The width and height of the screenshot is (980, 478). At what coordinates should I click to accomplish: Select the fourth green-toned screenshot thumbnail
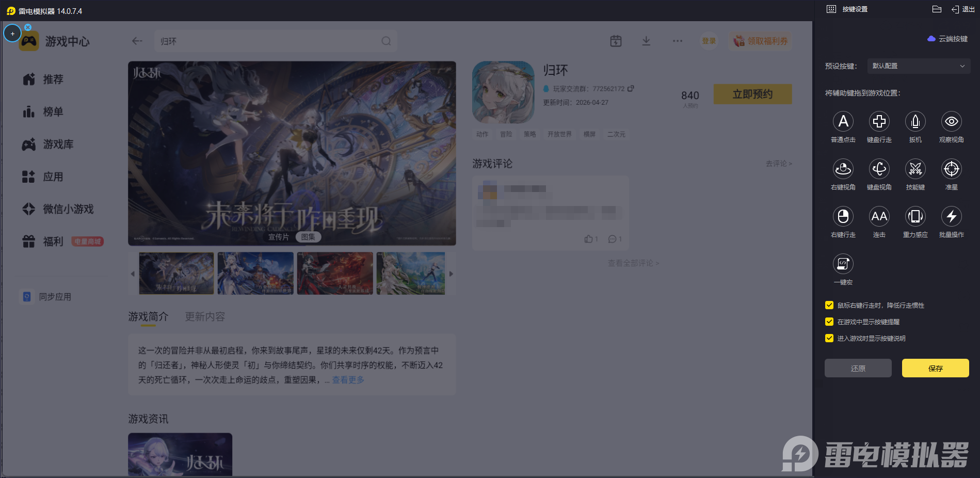point(411,274)
